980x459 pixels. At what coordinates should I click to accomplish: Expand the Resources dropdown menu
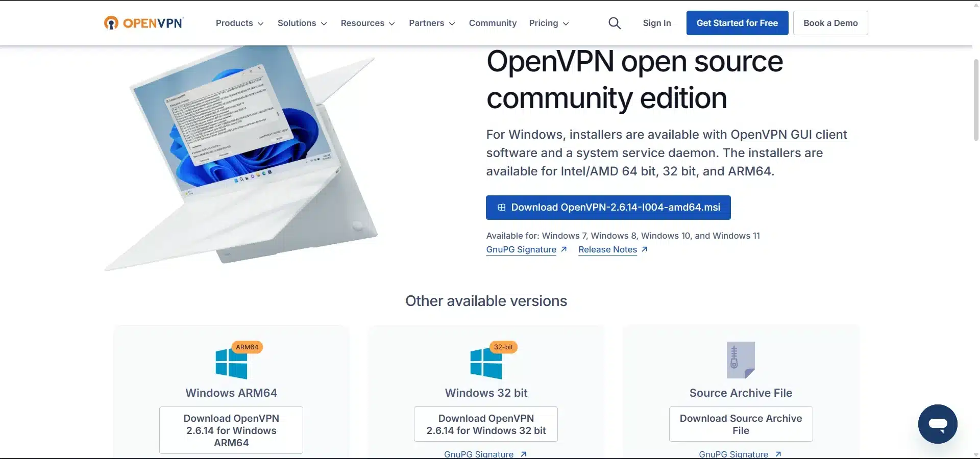pyautogui.click(x=367, y=23)
